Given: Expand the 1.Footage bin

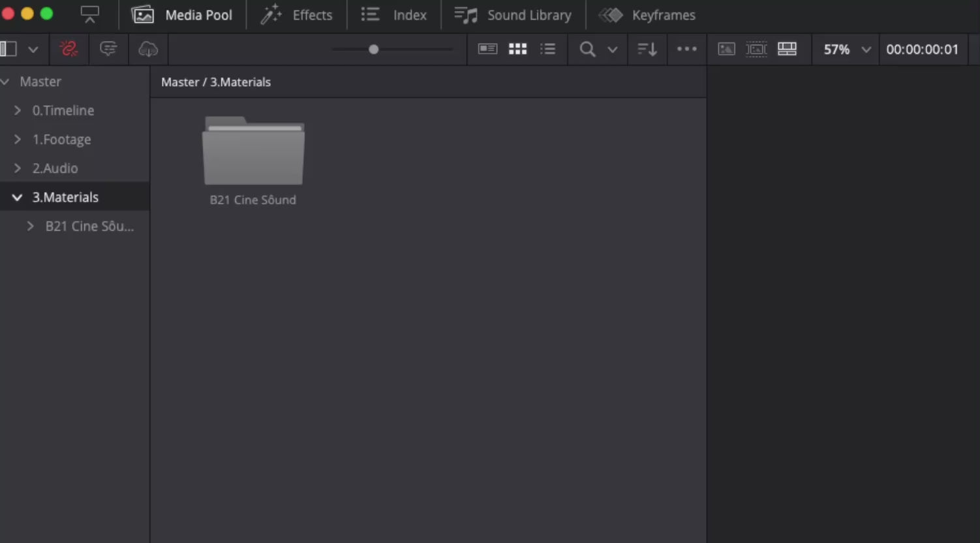Looking at the screenshot, I should click(x=18, y=139).
